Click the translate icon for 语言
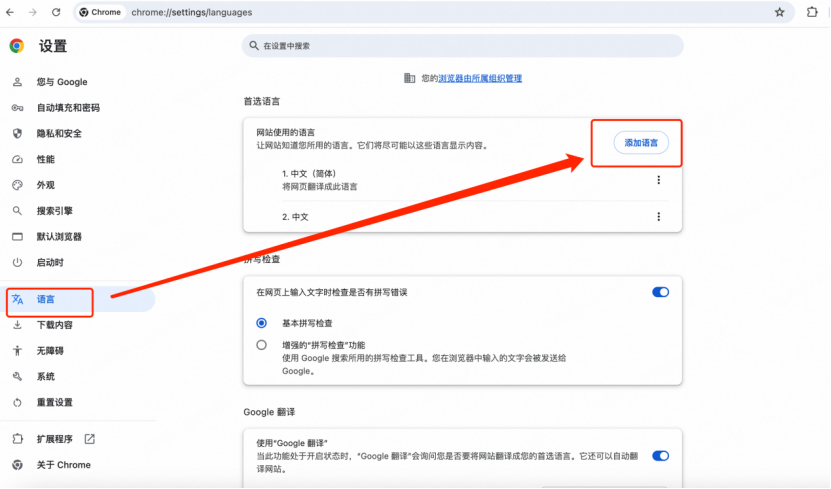Viewport: 831px width, 489px height. point(17,299)
